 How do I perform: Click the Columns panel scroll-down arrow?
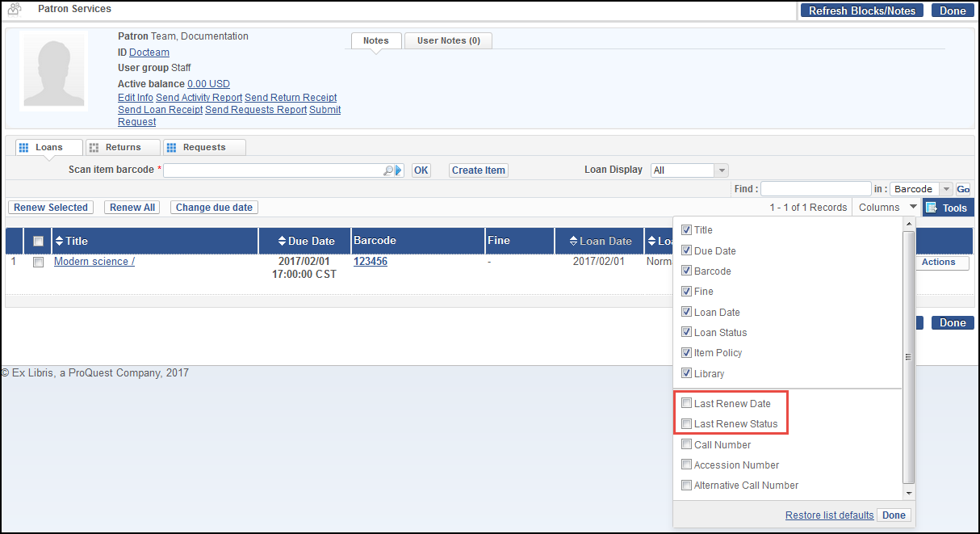click(908, 493)
